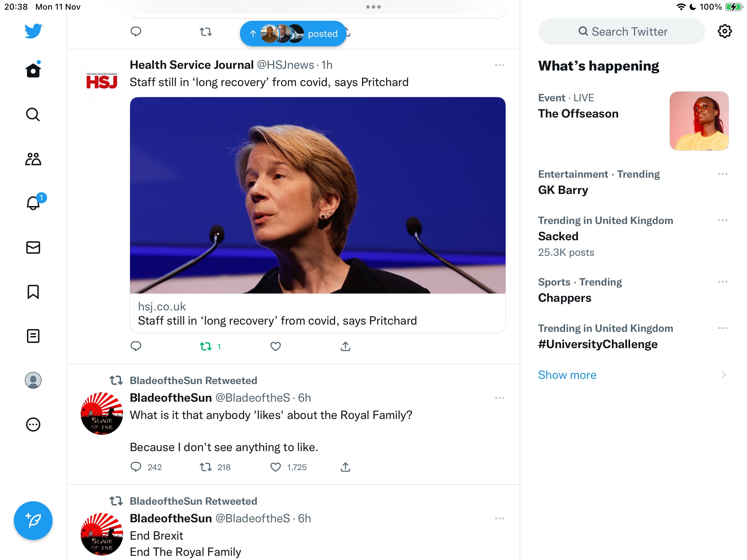The height and width of the screenshot is (560, 747).
Task: Open the Communities icon in sidebar
Action: point(33,159)
